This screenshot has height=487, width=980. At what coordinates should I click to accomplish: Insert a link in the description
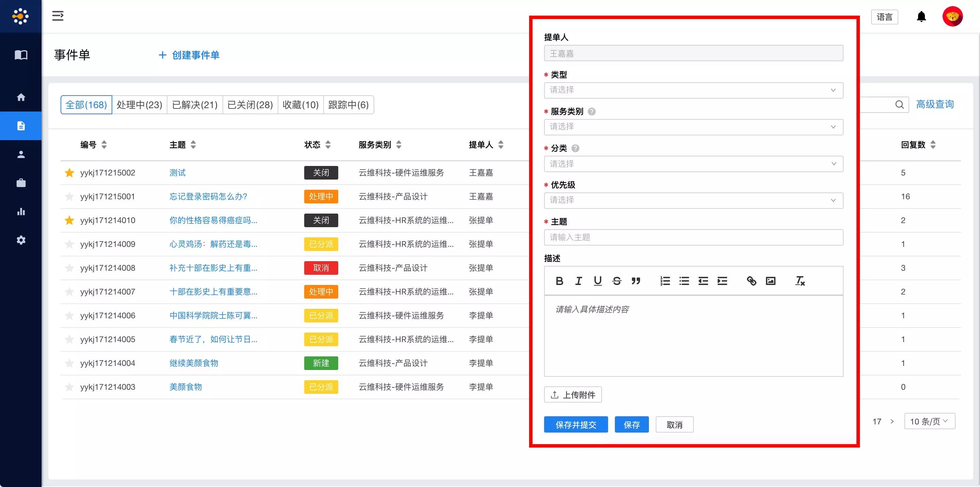(x=751, y=281)
